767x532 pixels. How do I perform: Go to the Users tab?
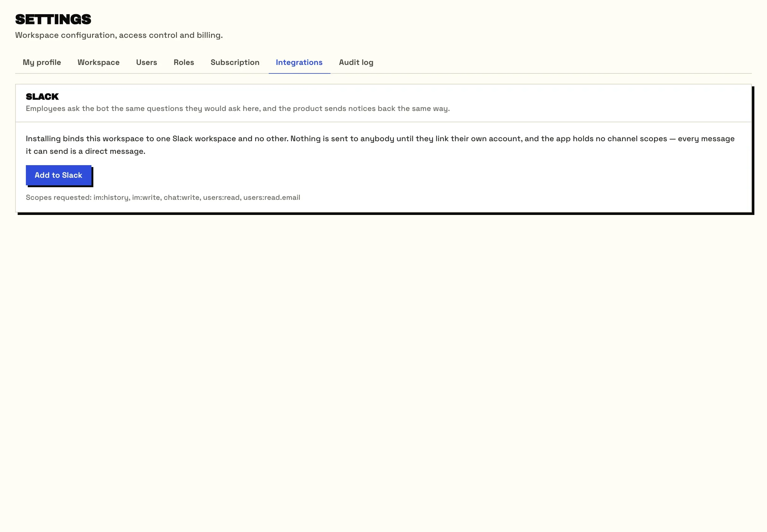(146, 62)
